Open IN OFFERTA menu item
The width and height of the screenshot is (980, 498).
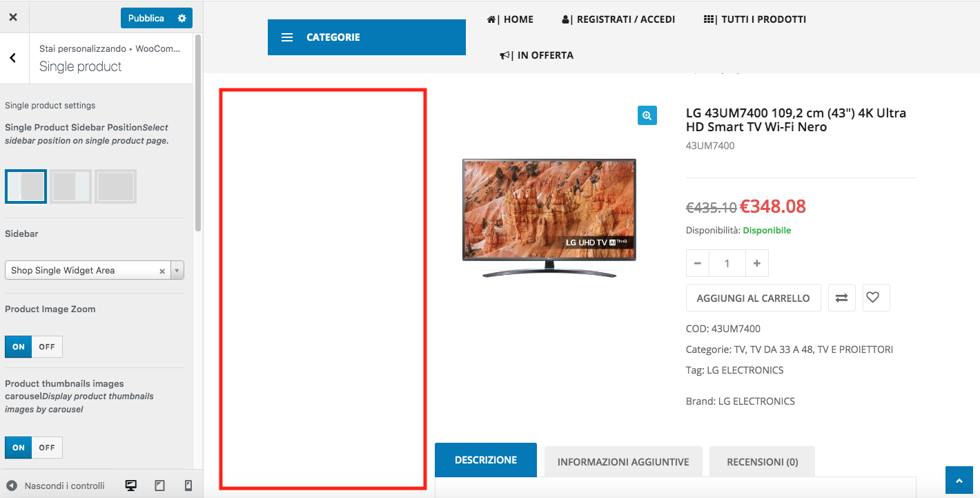pyautogui.click(x=537, y=55)
